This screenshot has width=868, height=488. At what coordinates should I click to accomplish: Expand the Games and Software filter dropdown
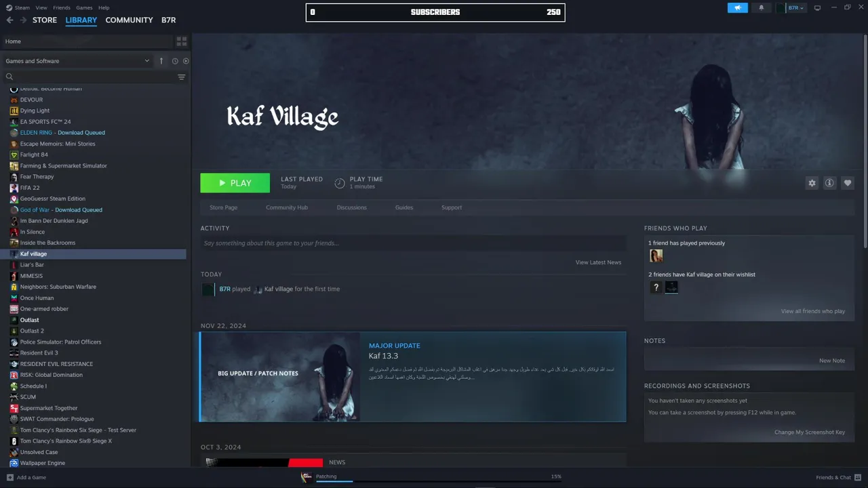[77, 61]
